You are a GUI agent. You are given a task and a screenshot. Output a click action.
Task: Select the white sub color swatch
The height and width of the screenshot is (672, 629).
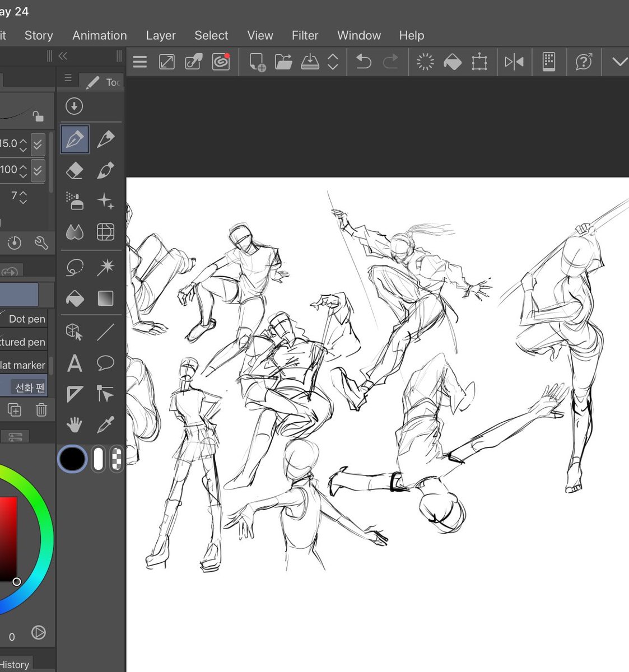99,460
